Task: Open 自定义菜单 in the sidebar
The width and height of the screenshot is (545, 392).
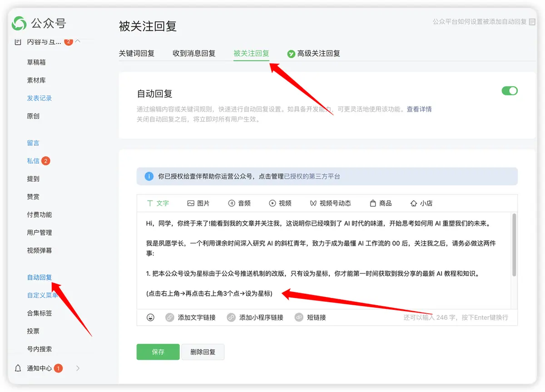Action: [x=43, y=295]
